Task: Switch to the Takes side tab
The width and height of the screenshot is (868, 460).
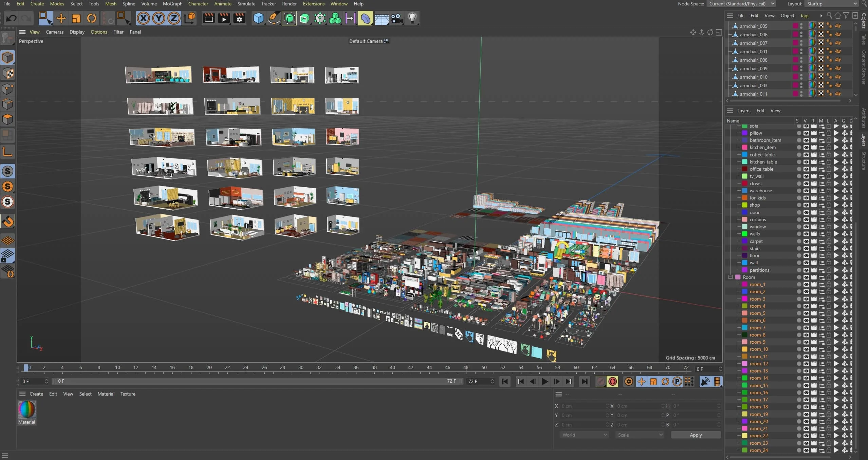Action: [864, 39]
